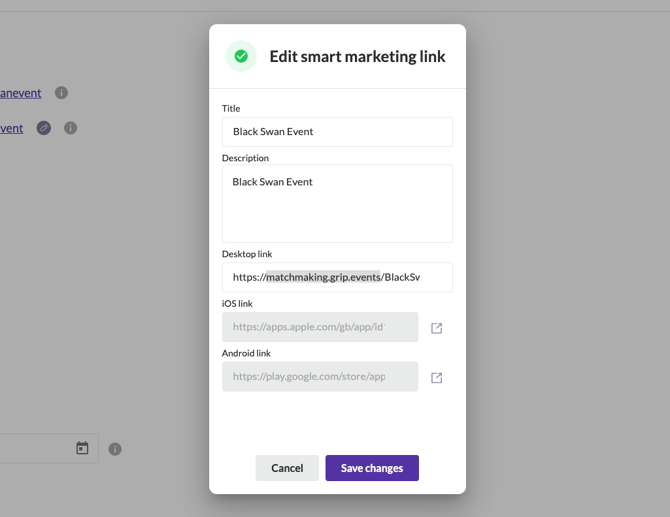
Task: Click info icon next to the 'anevent' link
Action: click(x=61, y=93)
